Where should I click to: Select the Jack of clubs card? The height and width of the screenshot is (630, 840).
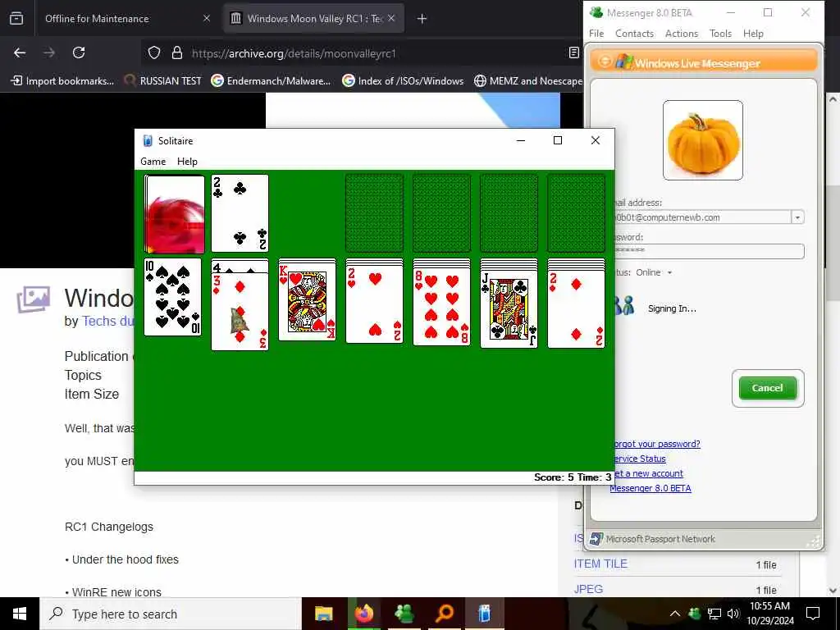509,309
